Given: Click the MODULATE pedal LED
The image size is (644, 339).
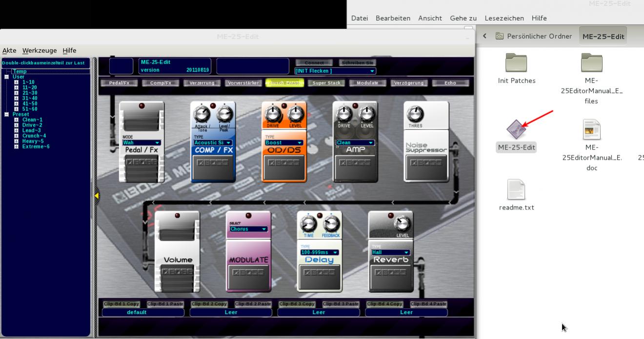Looking at the screenshot, I should coord(248,215).
